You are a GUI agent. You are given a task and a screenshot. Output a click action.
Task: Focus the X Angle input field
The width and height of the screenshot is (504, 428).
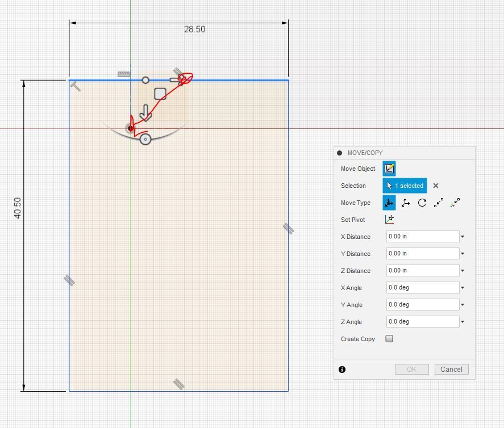coord(423,288)
